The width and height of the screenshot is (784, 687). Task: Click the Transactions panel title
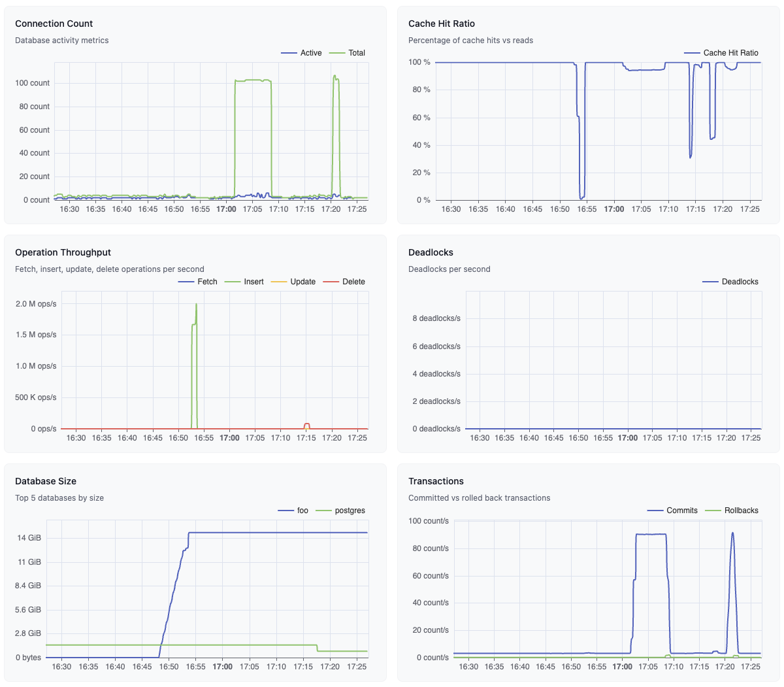pos(436,481)
